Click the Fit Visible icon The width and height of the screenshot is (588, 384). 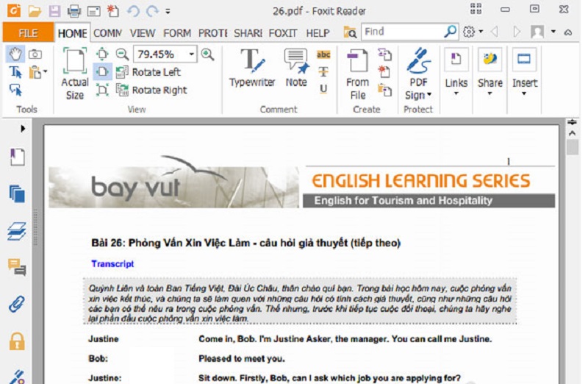(x=102, y=90)
